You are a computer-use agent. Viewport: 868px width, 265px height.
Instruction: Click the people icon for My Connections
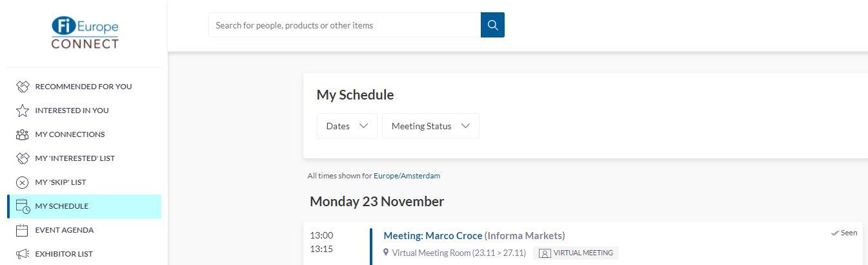click(x=23, y=134)
